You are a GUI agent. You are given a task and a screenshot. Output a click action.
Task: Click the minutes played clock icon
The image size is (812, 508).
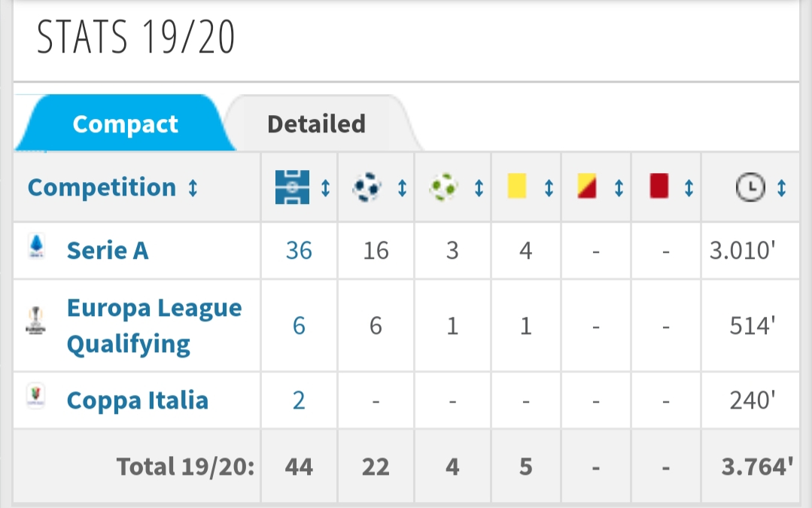[x=750, y=187]
